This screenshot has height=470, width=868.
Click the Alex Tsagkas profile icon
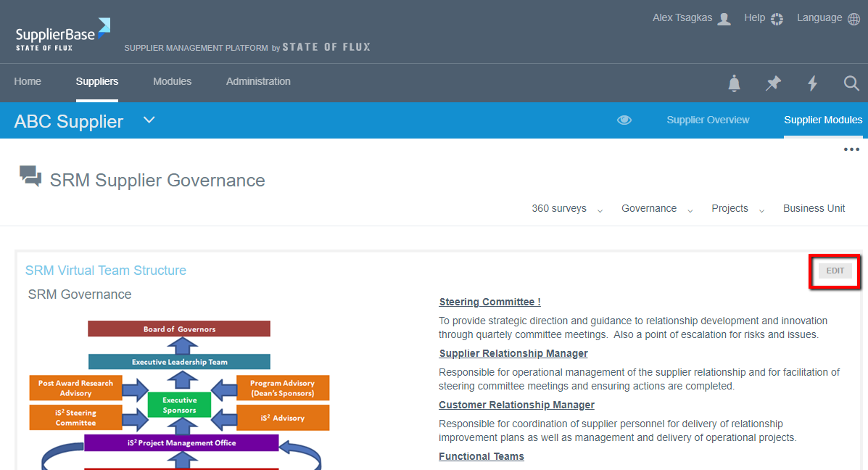click(723, 17)
